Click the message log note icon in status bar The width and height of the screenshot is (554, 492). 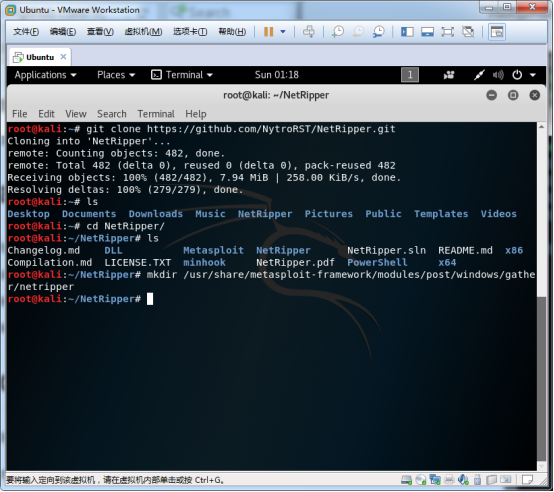[x=528, y=480]
